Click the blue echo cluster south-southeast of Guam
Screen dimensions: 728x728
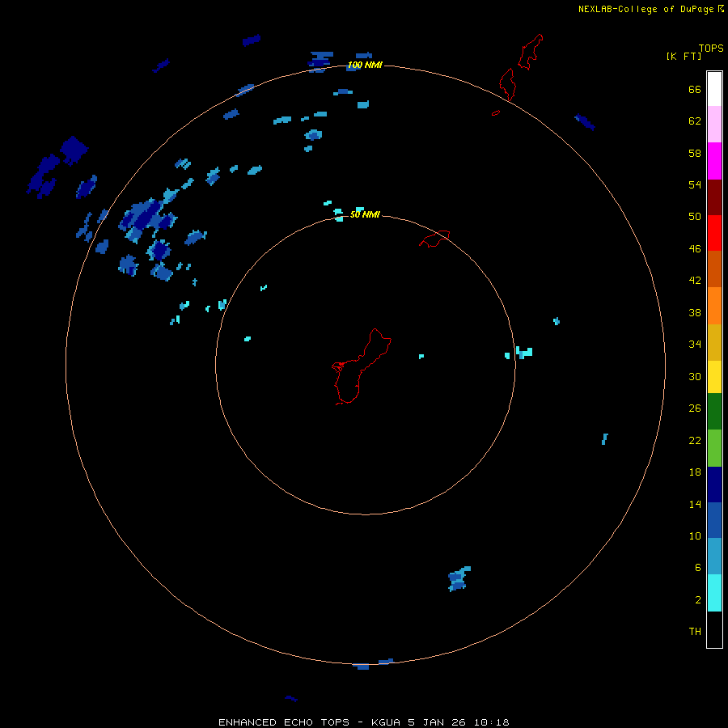[x=459, y=579]
